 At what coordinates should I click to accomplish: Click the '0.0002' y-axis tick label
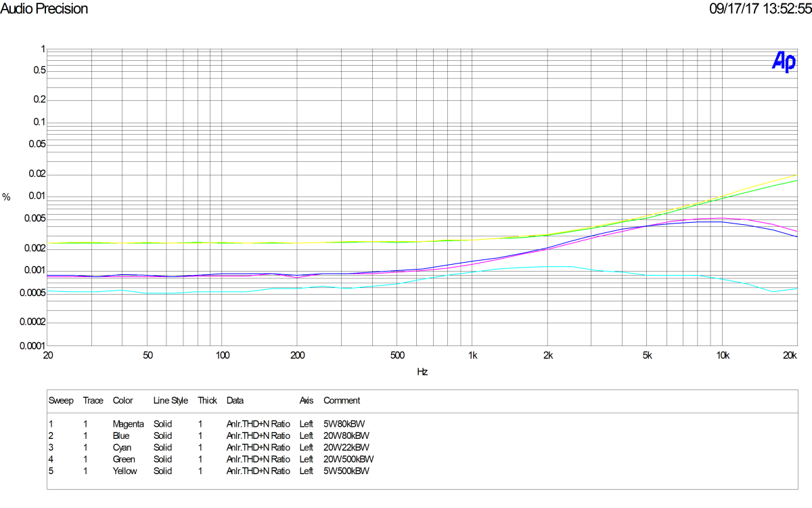32,322
